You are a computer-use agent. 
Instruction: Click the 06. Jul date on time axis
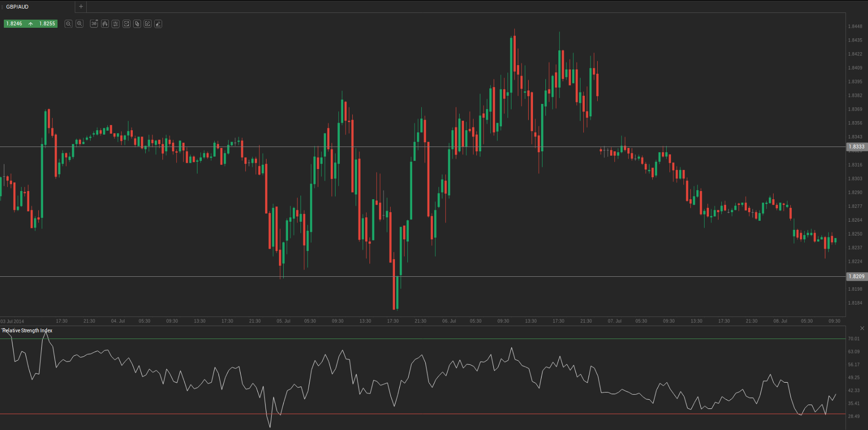(x=449, y=321)
